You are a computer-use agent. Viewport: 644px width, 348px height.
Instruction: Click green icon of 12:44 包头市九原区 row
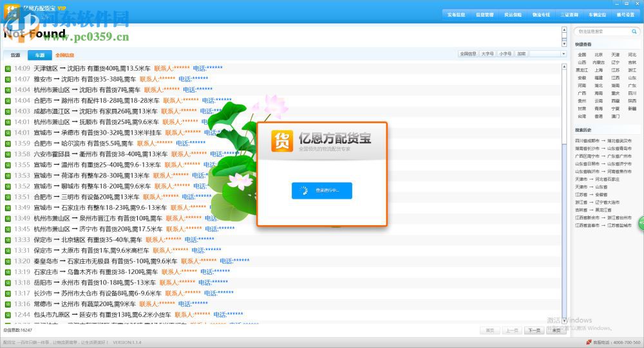8,315
